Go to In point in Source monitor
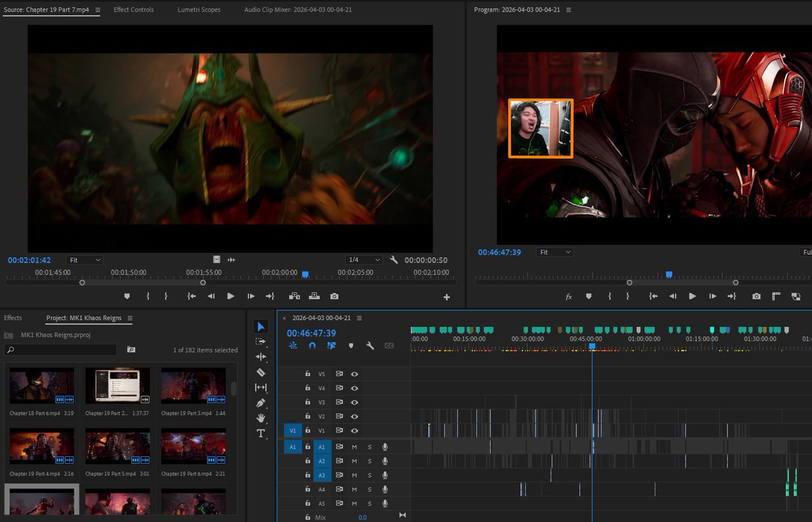The image size is (812, 522). [x=191, y=296]
